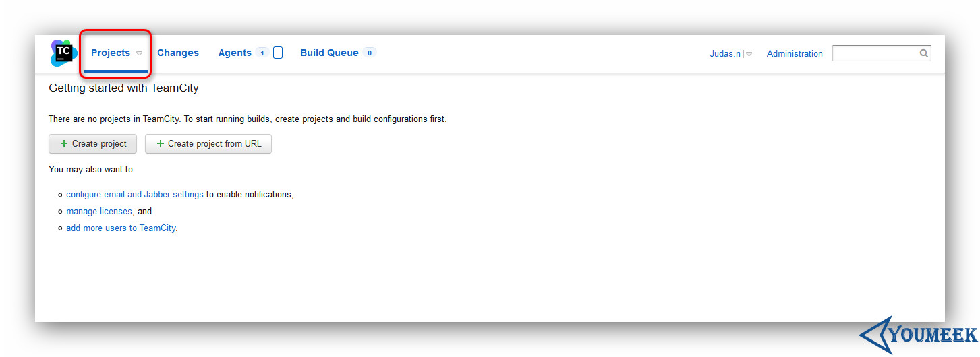Switch to the Projects tab
The width and height of the screenshot is (980, 357).
point(111,53)
